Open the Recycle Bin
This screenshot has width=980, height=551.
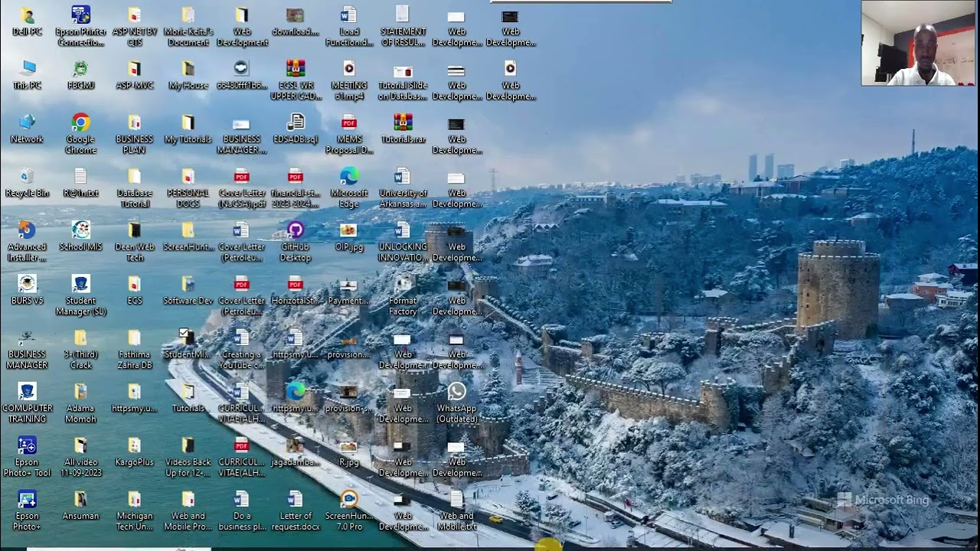pos(27,183)
